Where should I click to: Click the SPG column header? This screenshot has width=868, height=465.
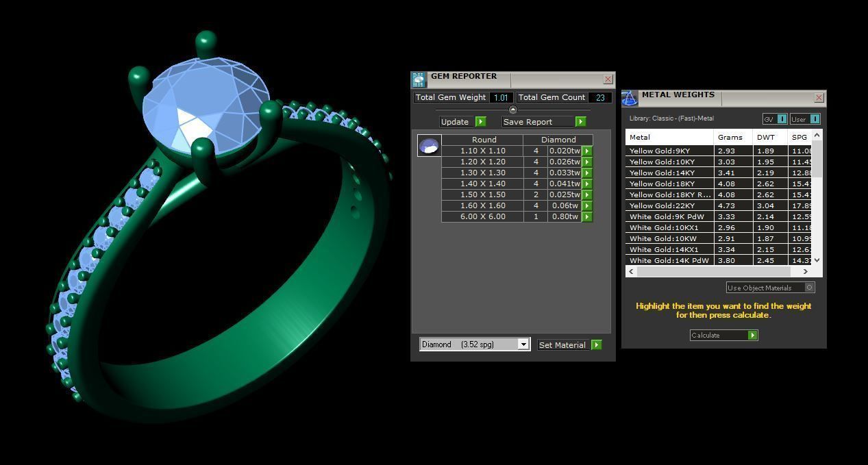click(x=799, y=137)
